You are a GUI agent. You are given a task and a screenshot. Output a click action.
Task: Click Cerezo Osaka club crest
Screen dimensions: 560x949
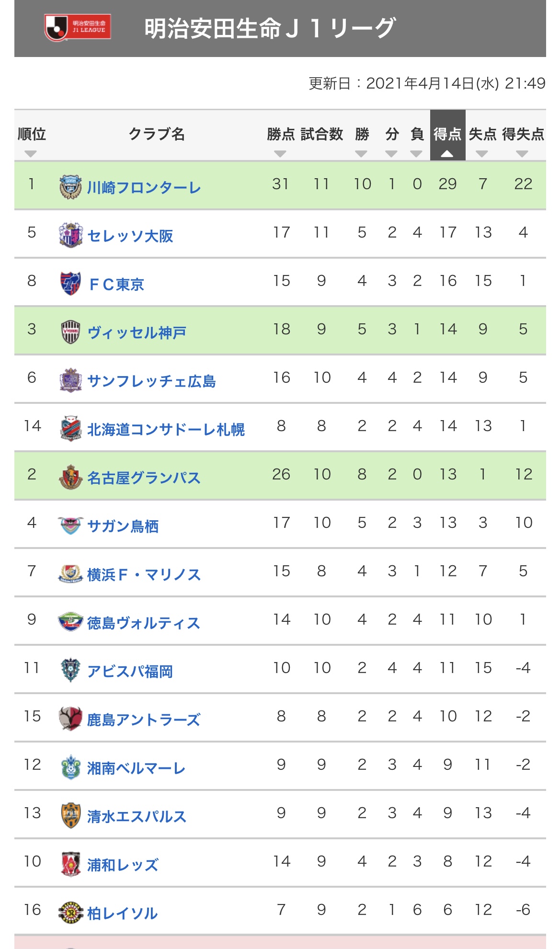(x=70, y=235)
